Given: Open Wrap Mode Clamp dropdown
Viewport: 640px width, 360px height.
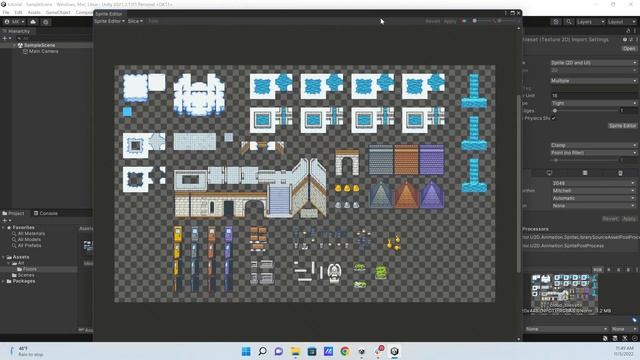Looking at the screenshot, I should pyautogui.click(x=593, y=145).
